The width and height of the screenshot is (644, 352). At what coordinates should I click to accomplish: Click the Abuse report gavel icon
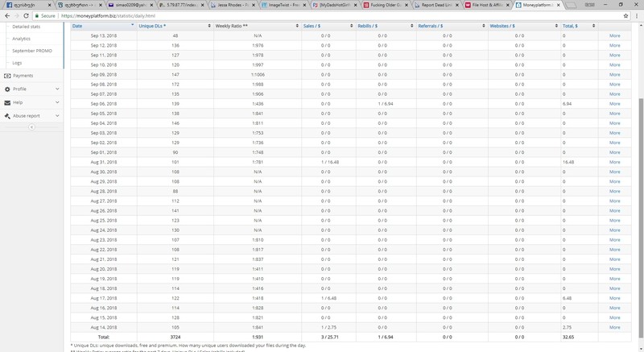[x=7, y=116]
